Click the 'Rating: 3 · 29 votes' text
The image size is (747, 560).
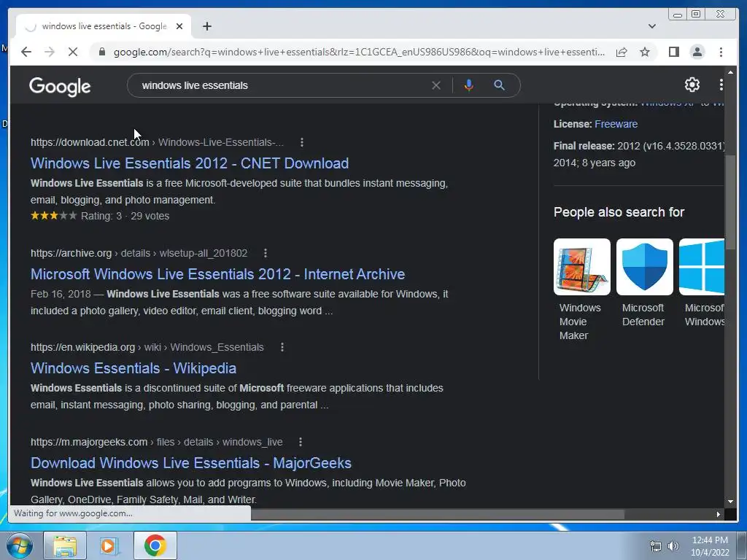point(125,216)
